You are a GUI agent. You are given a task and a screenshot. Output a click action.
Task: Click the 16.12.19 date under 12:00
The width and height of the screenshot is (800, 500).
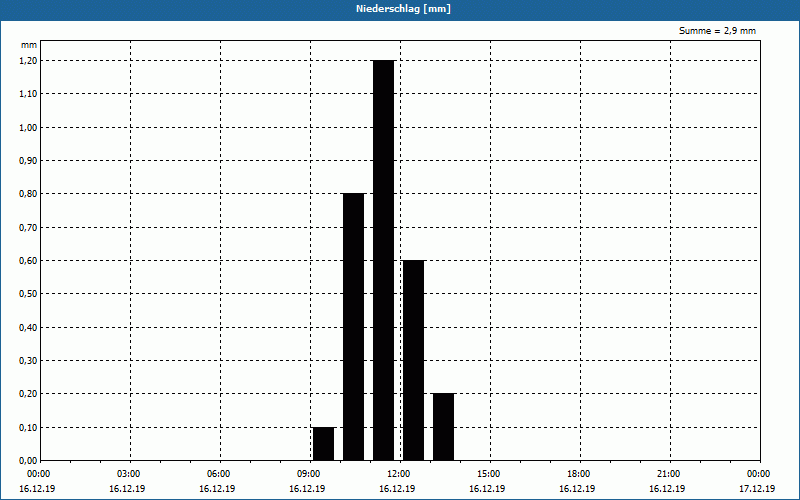pyautogui.click(x=397, y=489)
